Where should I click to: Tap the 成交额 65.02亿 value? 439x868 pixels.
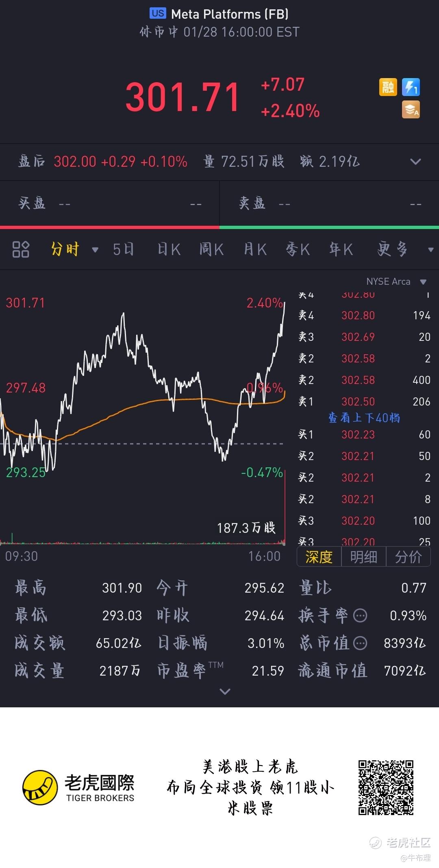(x=119, y=643)
